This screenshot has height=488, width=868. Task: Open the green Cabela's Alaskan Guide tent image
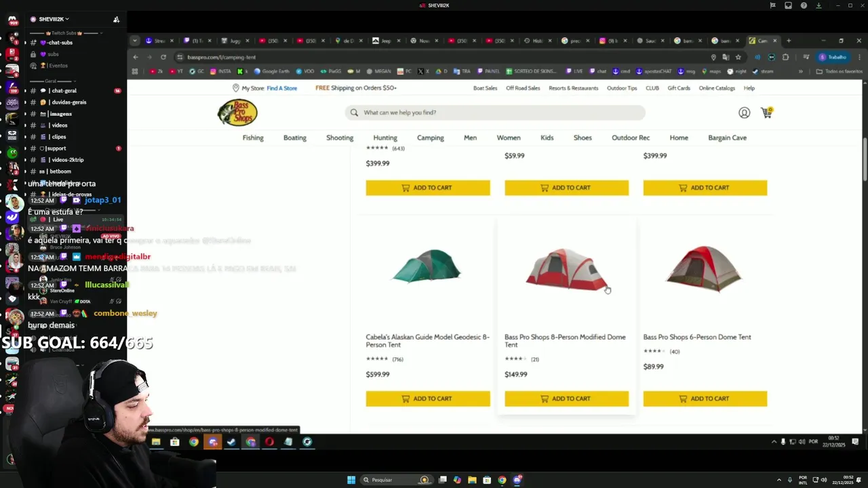click(427, 265)
